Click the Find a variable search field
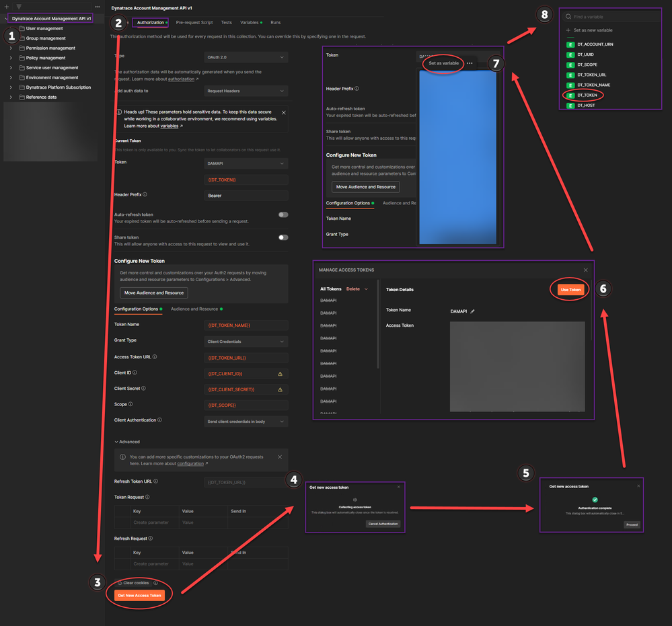 point(611,17)
